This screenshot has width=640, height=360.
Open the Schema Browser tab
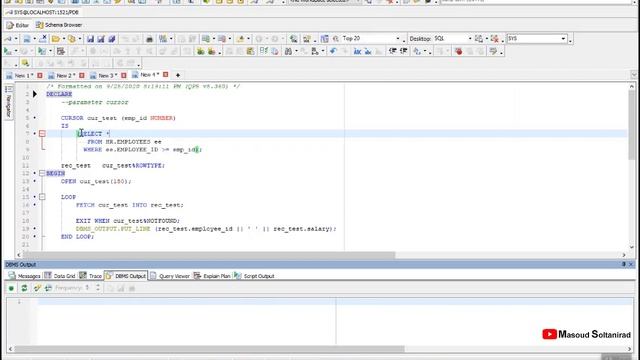pyautogui.click(x=59, y=25)
